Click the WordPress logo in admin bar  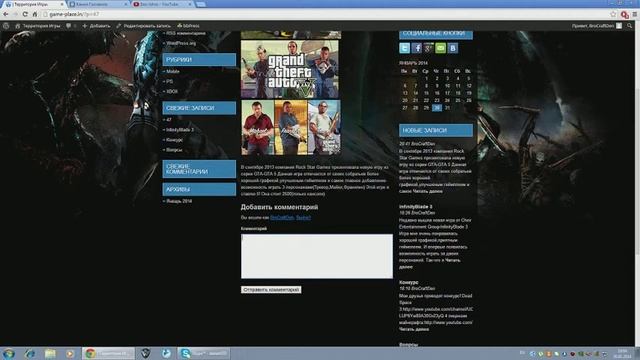(x=6, y=26)
